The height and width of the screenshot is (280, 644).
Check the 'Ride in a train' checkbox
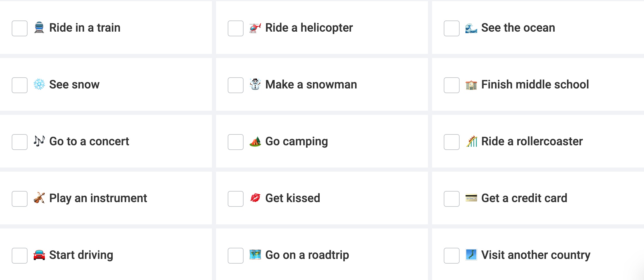[x=20, y=28]
